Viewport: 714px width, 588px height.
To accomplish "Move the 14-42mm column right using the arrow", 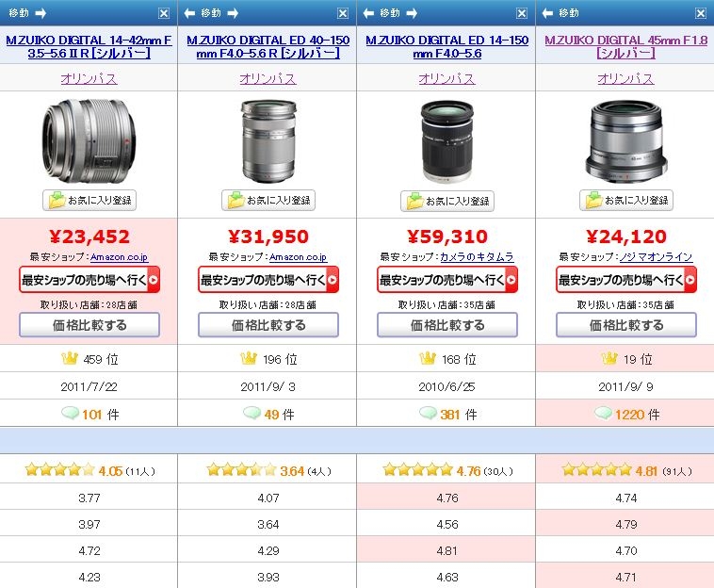I will [41, 13].
